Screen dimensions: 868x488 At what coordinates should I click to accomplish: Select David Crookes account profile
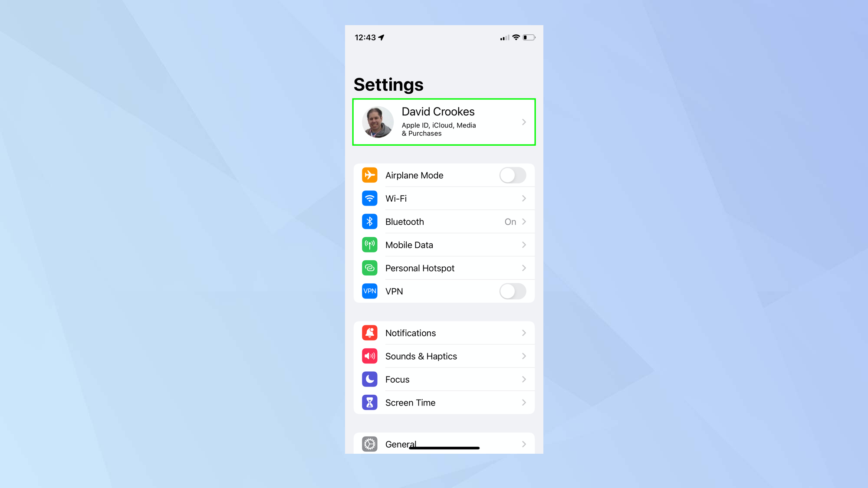444,121
